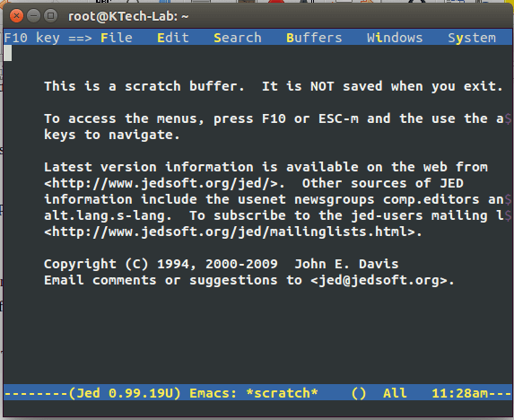Image resolution: width=514 pixels, height=420 pixels.
Task: Open the Edit menu
Action: tap(173, 38)
